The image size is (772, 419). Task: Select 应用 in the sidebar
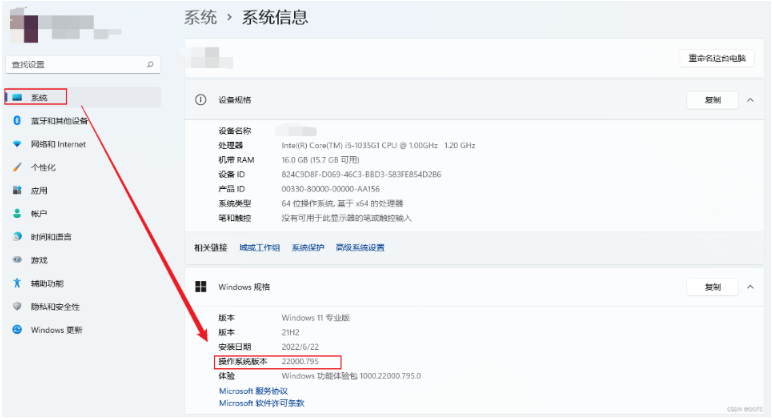coord(39,191)
